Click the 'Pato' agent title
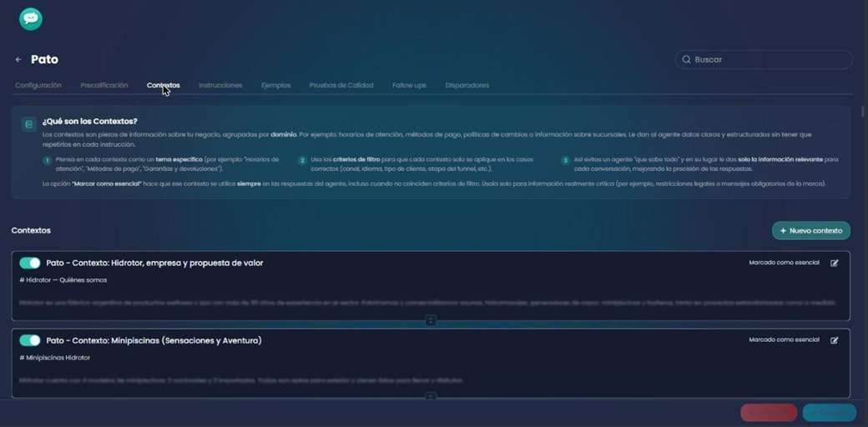This screenshot has height=427, width=868. 44,60
